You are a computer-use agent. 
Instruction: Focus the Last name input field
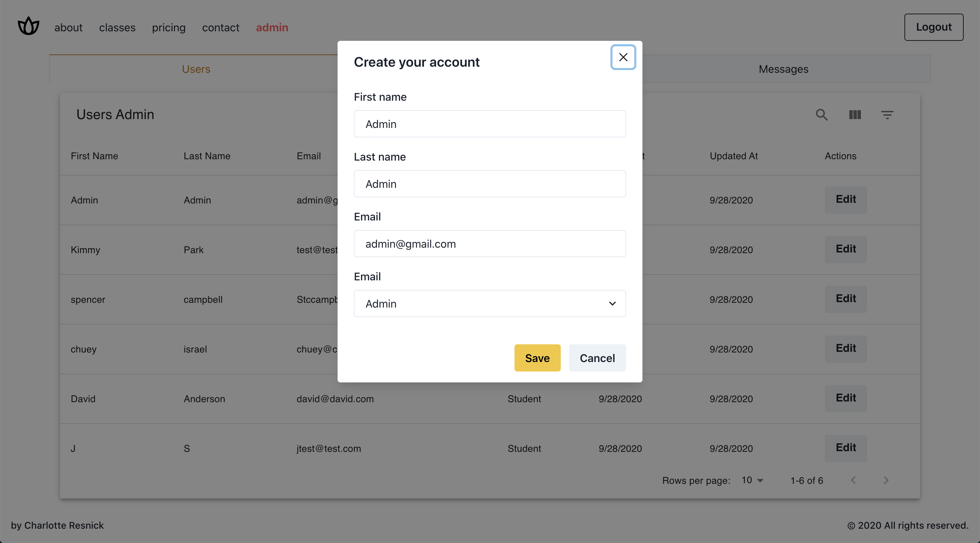click(490, 184)
